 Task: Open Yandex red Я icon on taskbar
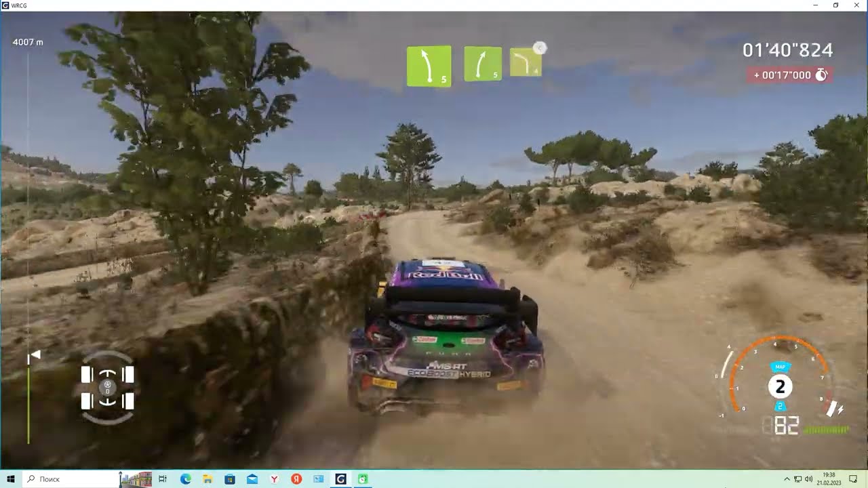pyautogui.click(x=296, y=479)
